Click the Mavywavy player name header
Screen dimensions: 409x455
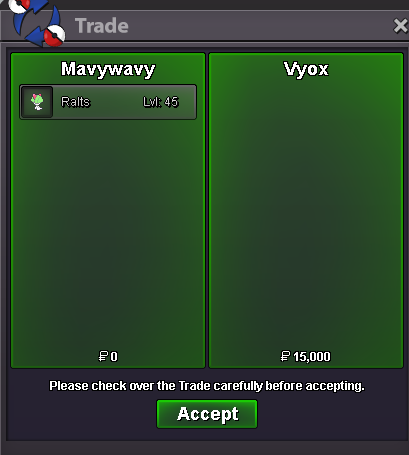pos(108,69)
